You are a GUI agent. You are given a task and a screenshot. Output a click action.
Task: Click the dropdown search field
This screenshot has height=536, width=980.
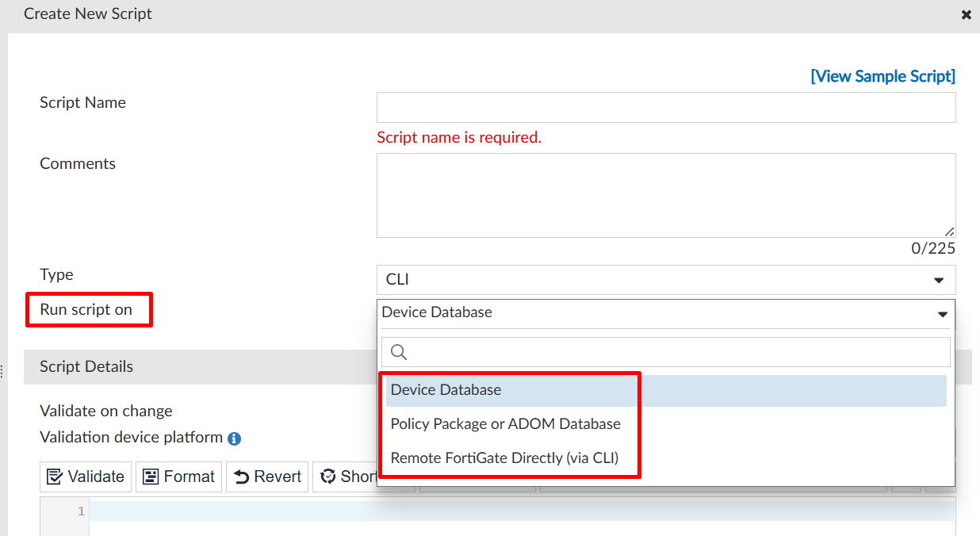[x=666, y=352]
